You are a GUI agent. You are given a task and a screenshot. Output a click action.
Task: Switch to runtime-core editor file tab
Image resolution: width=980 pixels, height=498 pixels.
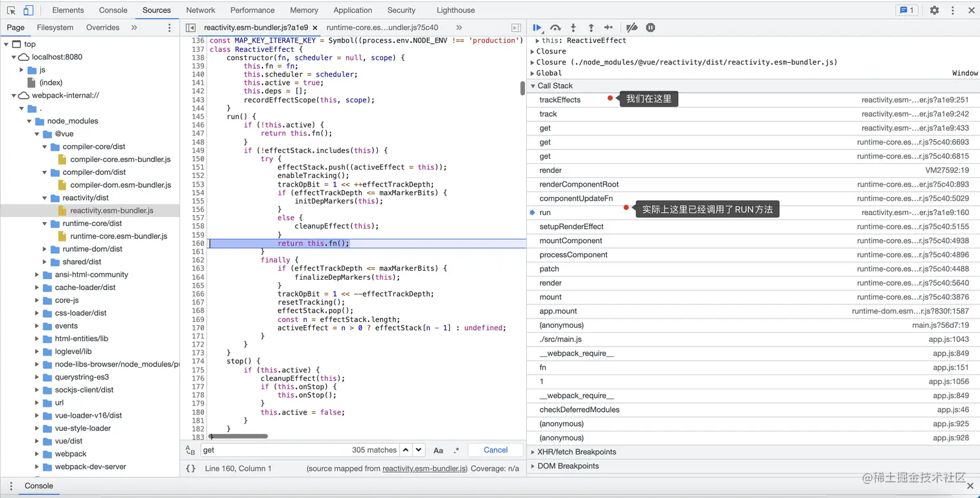point(382,28)
